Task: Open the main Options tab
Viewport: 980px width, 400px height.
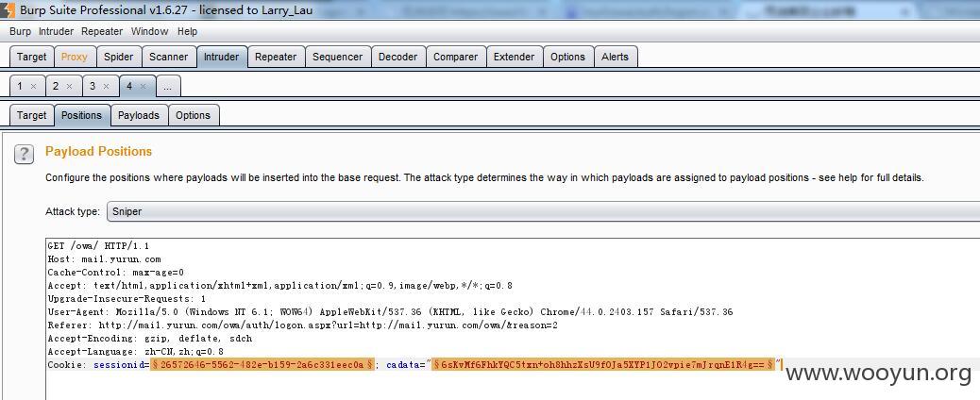Action: (567, 57)
